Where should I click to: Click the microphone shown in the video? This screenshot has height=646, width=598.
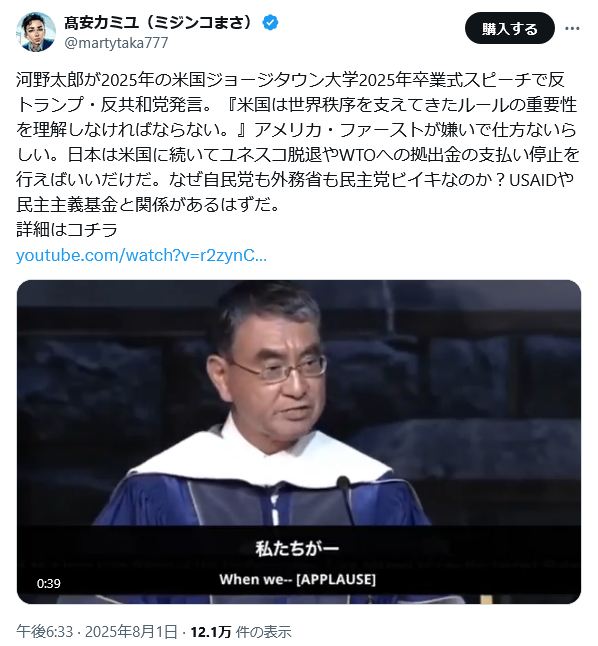pyautogui.click(x=345, y=499)
